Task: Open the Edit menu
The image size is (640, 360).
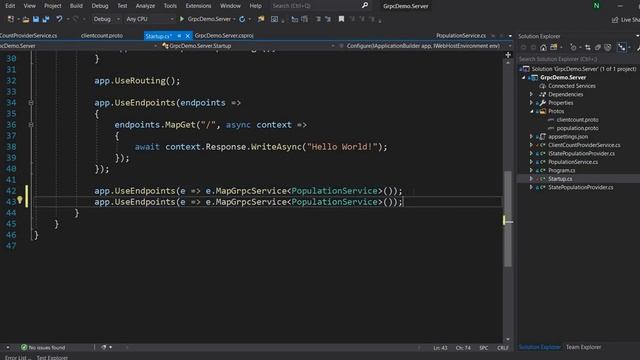Action: [10, 6]
